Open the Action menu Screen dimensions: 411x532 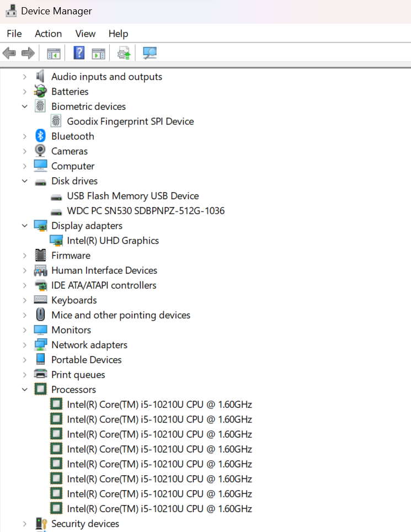tap(48, 34)
